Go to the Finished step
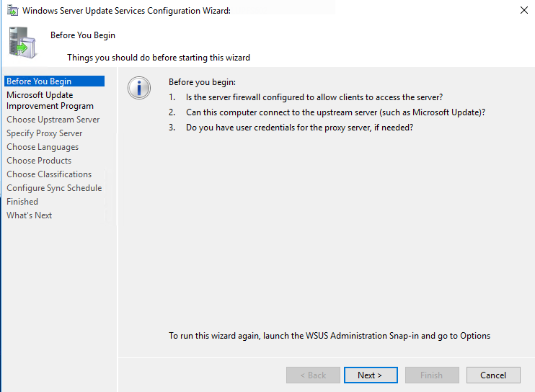 pos(22,202)
